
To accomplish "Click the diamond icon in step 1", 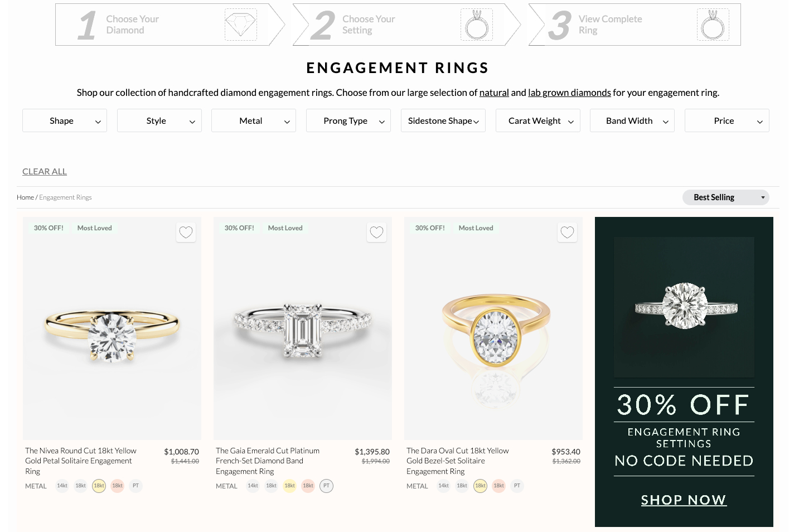I will 240,25.
